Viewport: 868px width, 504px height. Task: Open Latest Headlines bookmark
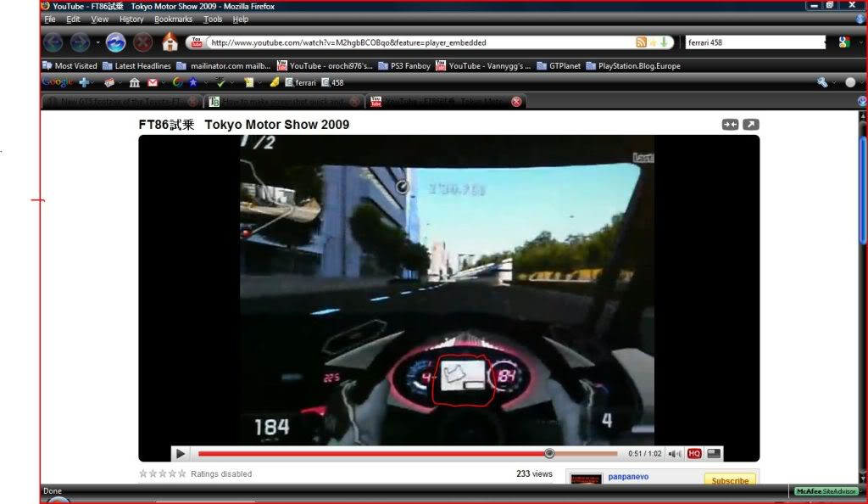pyautogui.click(x=136, y=66)
